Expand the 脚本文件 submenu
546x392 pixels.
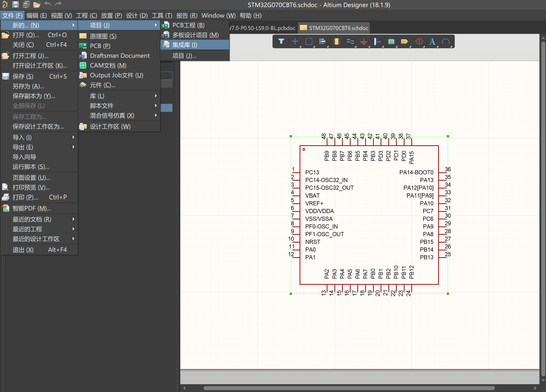click(x=119, y=106)
